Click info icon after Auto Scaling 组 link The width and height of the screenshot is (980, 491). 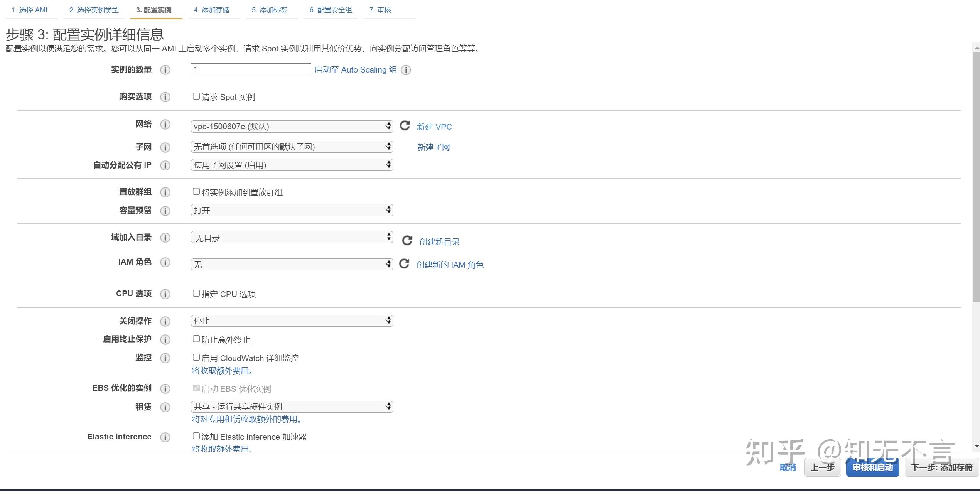[406, 70]
